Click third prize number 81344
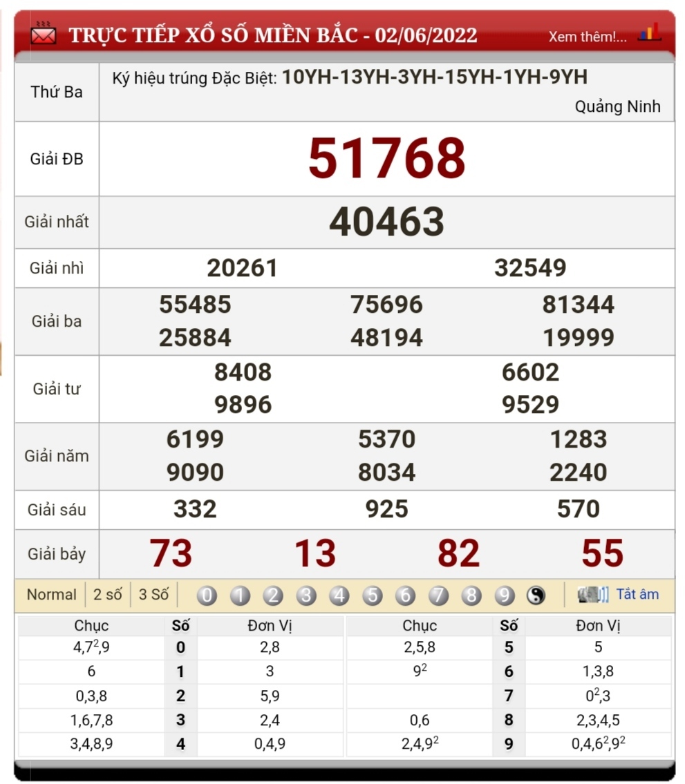The image size is (685, 784). coord(579,305)
